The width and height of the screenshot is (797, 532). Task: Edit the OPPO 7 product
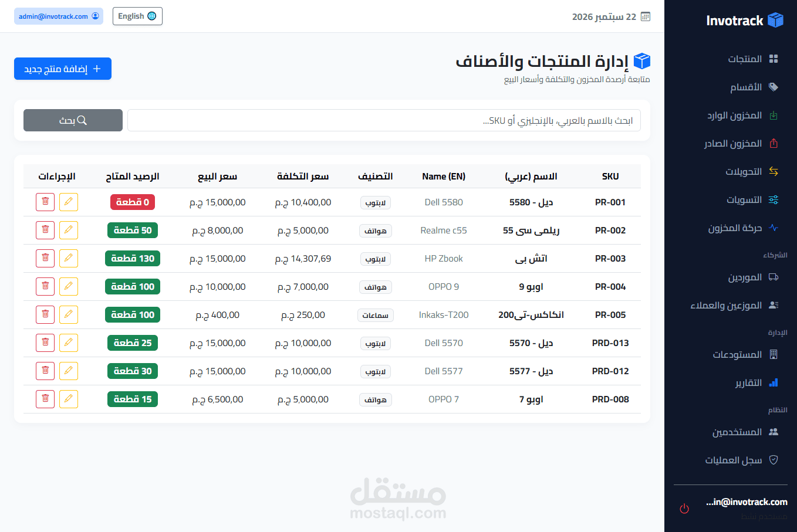tap(69, 399)
